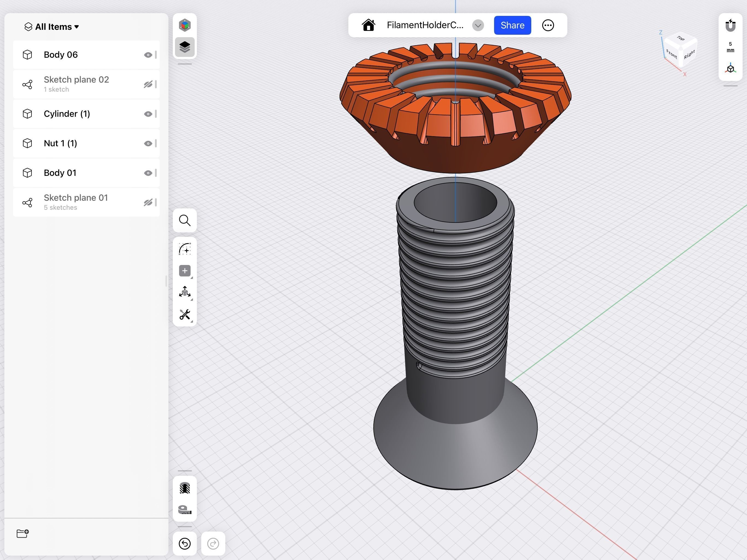
Task: Click the Body 06 cube icon
Action: click(x=27, y=55)
